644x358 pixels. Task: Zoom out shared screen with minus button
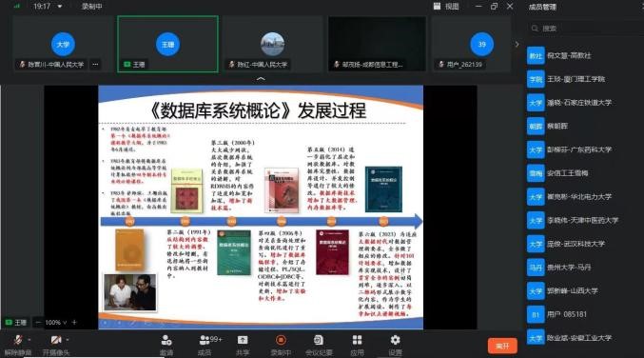tap(38, 322)
